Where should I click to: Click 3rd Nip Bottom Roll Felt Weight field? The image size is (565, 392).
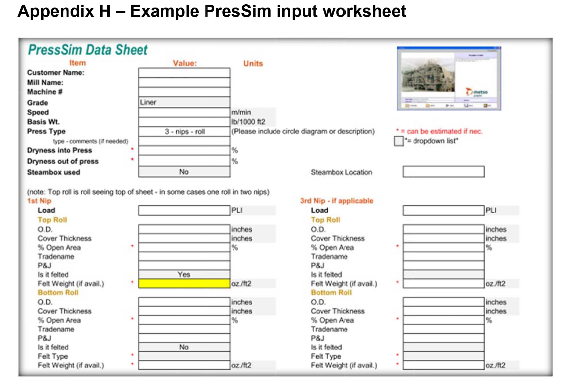[443, 365]
